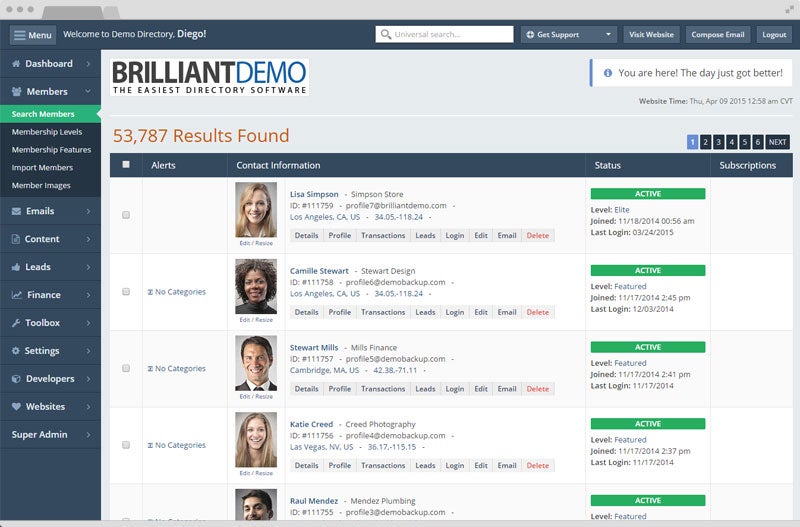800x527 pixels.
Task: Click the Get Support lifebuoy icon
Action: (530, 35)
